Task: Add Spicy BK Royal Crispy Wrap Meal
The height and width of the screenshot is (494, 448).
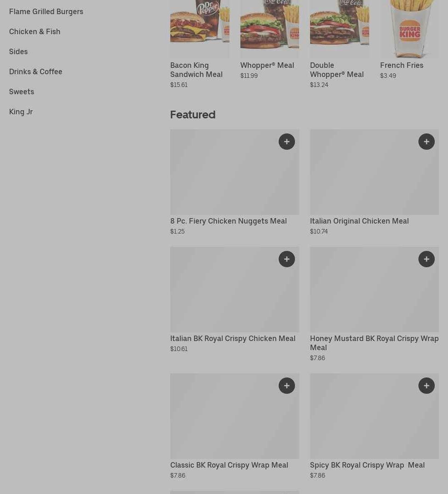Action: 427,386
